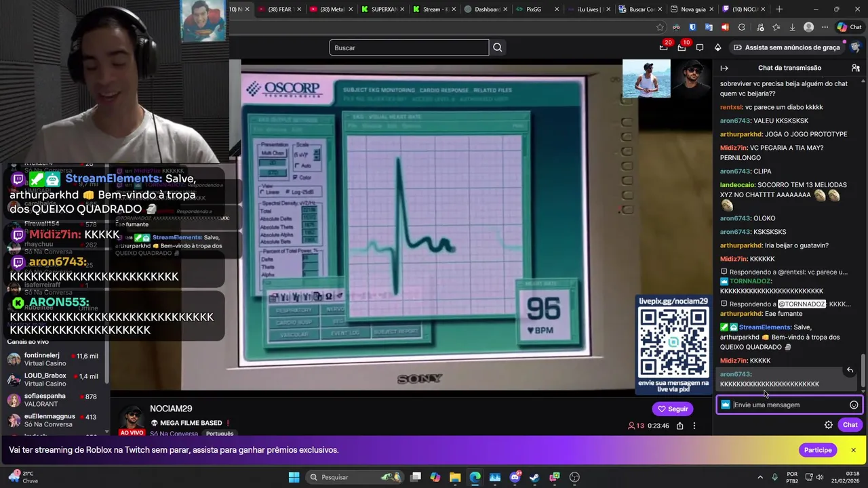Collapse the chat panel using arrow icon

[724, 68]
